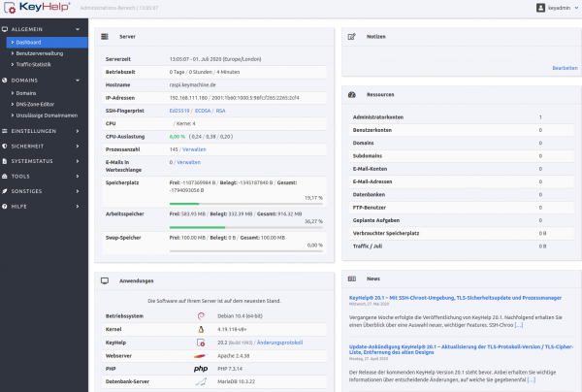Open Unzulässige Domainnamen menu item

click(x=47, y=115)
